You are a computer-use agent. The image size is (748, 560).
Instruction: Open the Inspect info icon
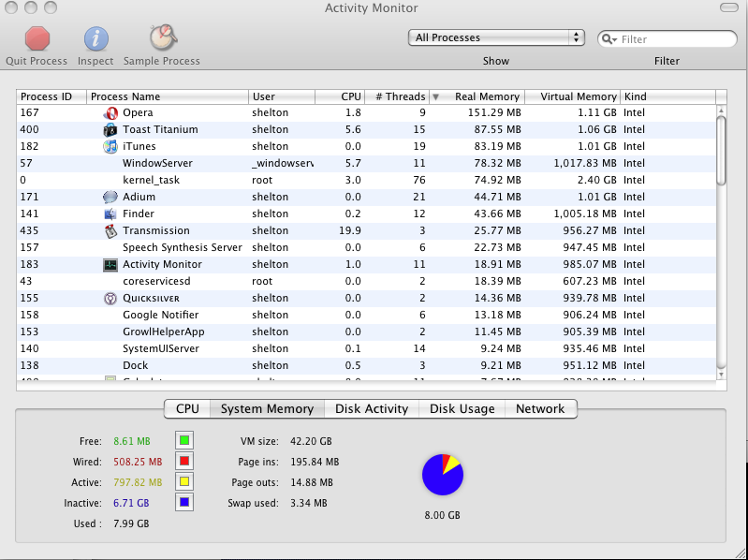point(95,38)
